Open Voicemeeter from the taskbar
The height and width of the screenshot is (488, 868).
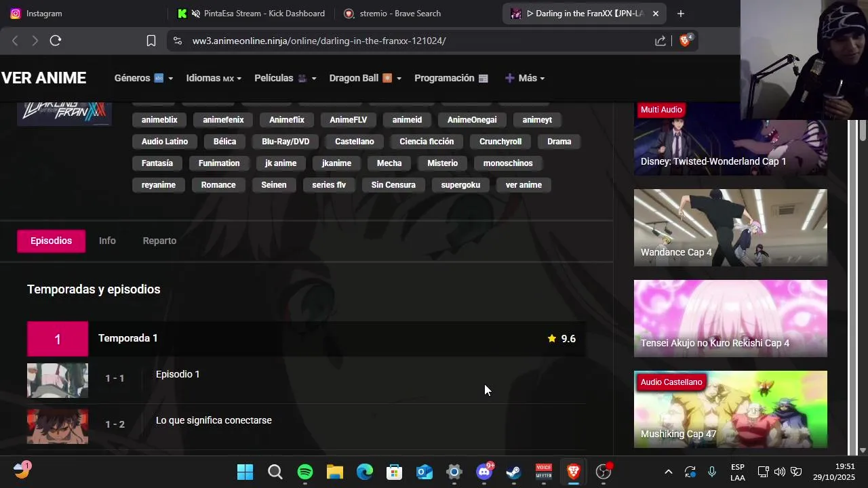[544, 472]
